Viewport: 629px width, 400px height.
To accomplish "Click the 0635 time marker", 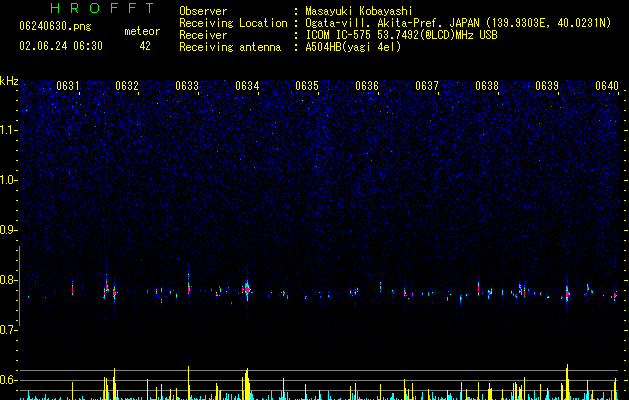I will [307, 86].
